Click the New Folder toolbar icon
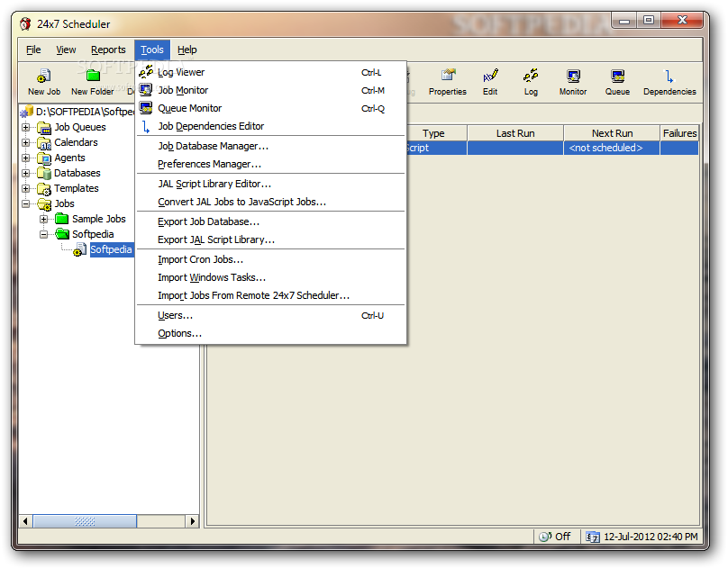Image resolution: width=728 pixels, height=569 pixels. [x=93, y=76]
